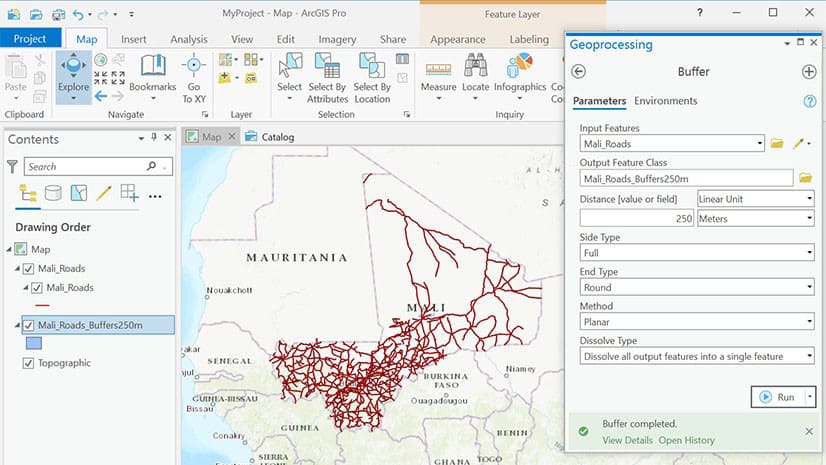Save project from quick access toolbar
Screen dimensions: 826x465
(58, 14)
